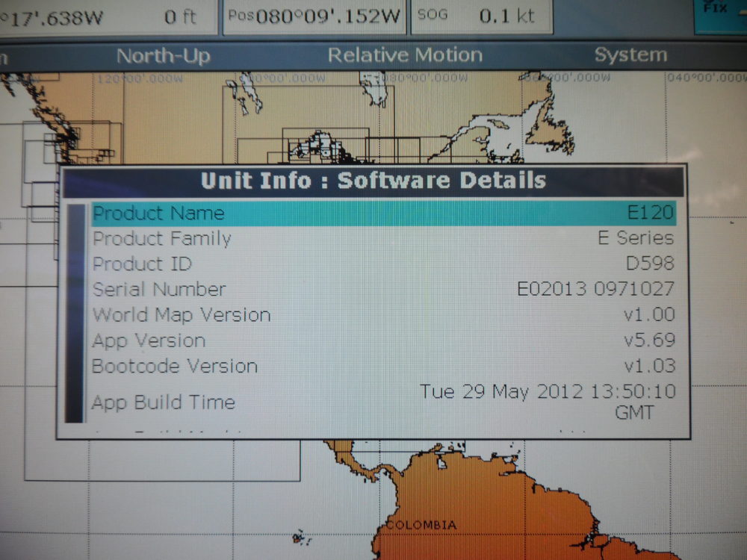Click the Product ID row

[x=382, y=264]
